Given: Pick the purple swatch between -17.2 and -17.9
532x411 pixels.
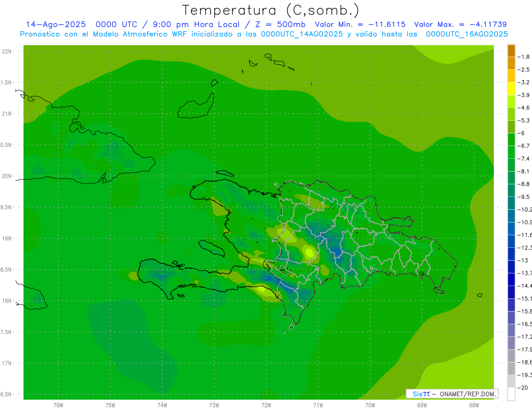Looking at the screenshot, I should pyautogui.click(x=511, y=343).
